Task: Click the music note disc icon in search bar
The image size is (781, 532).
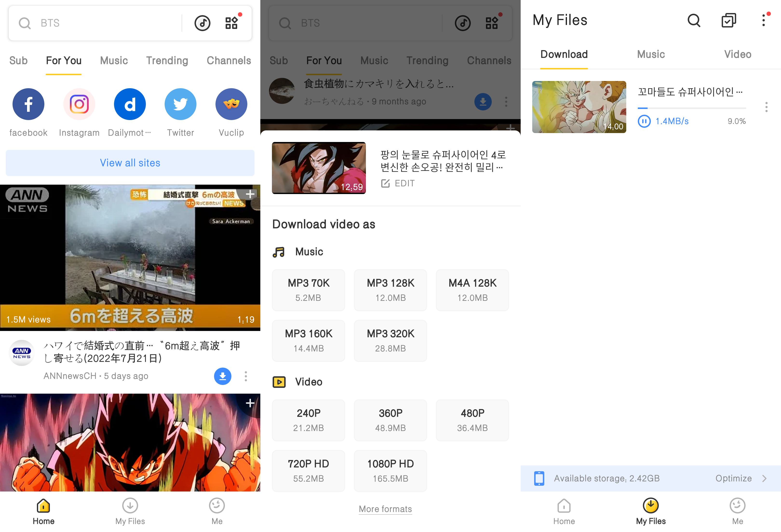Action: click(x=202, y=23)
